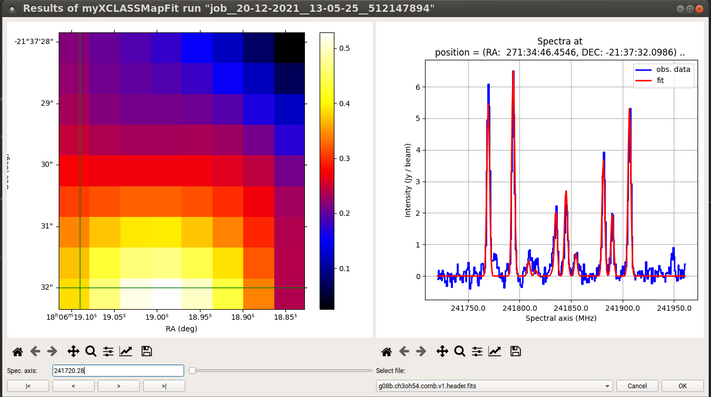Click the Cancel button
The image size is (711, 397).
click(637, 386)
